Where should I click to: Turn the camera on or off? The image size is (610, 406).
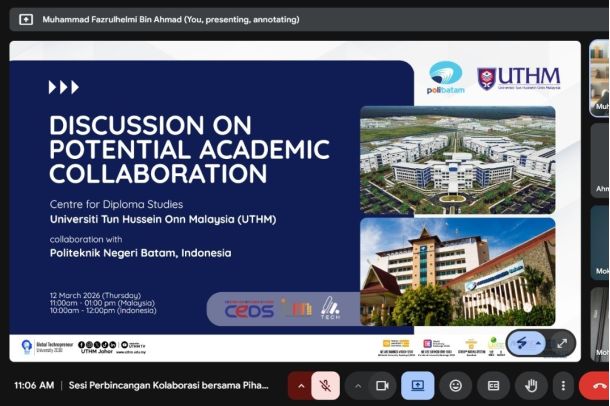click(382, 385)
